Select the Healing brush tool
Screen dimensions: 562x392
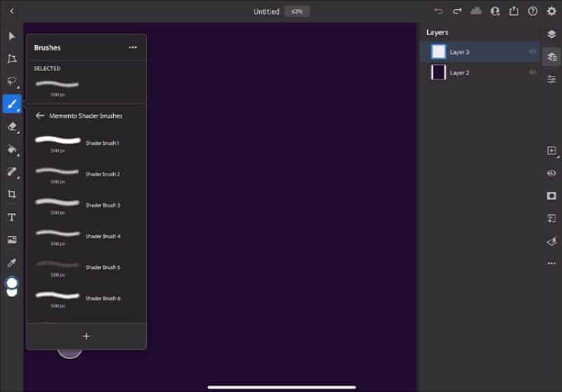pyautogui.click(x=12, y=171)
